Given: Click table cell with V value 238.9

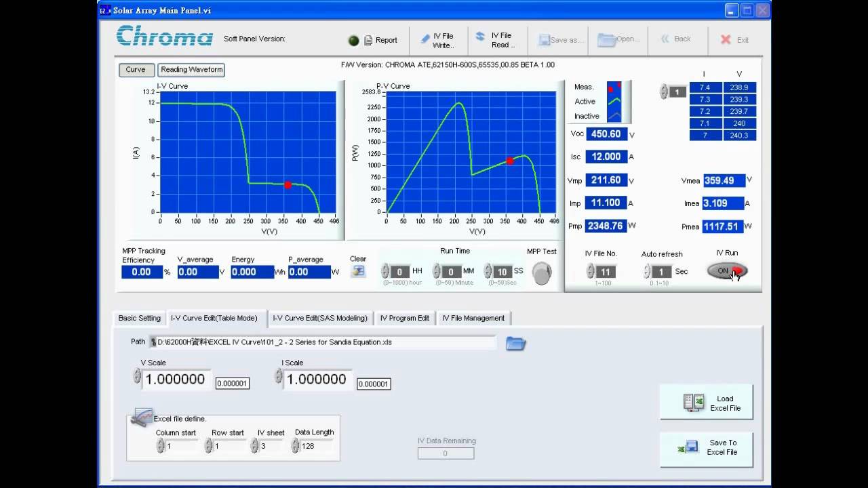Looking at the screenshot, I should click(739, 87).
